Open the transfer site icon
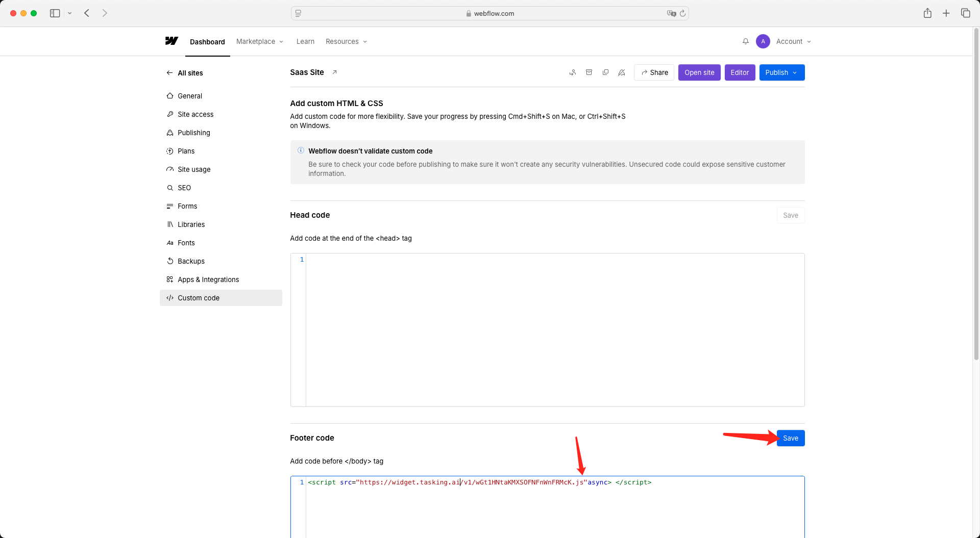The height and width of the screenshot is (538, 980). [x=573, y=72]
